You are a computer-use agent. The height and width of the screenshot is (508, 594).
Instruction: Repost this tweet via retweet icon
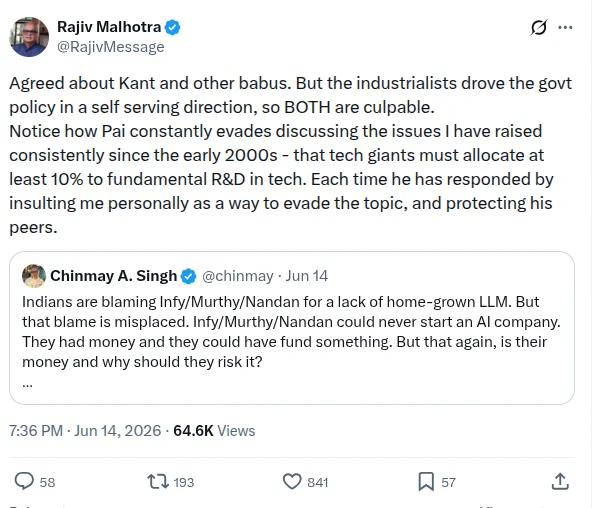pyautogui.click(x=158, y=482)
